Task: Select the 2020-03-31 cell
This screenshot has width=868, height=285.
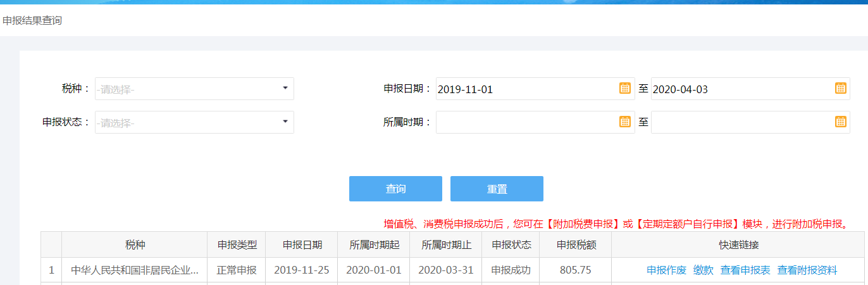Action: tap(446, 270)
